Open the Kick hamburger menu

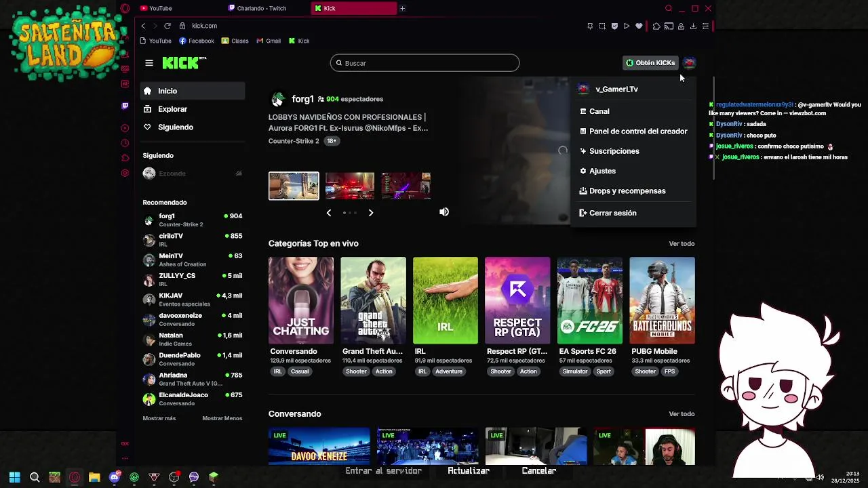click(149, 63)
